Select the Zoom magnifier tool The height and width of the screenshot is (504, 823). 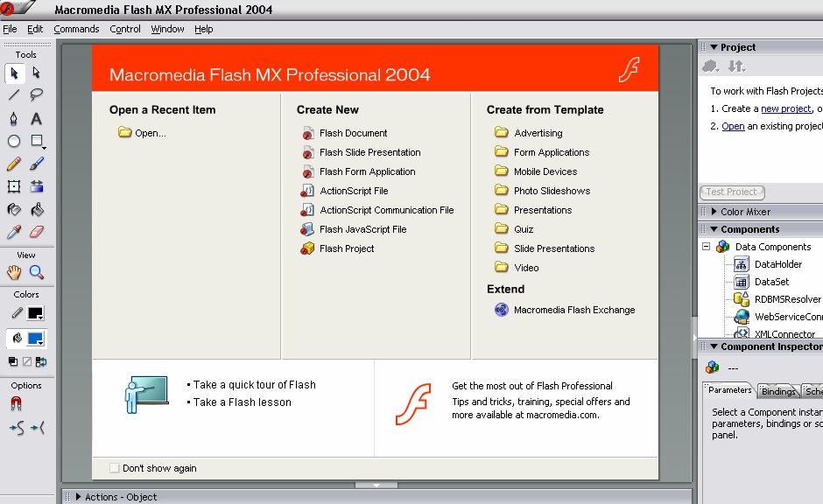click(x=37, y=272)
